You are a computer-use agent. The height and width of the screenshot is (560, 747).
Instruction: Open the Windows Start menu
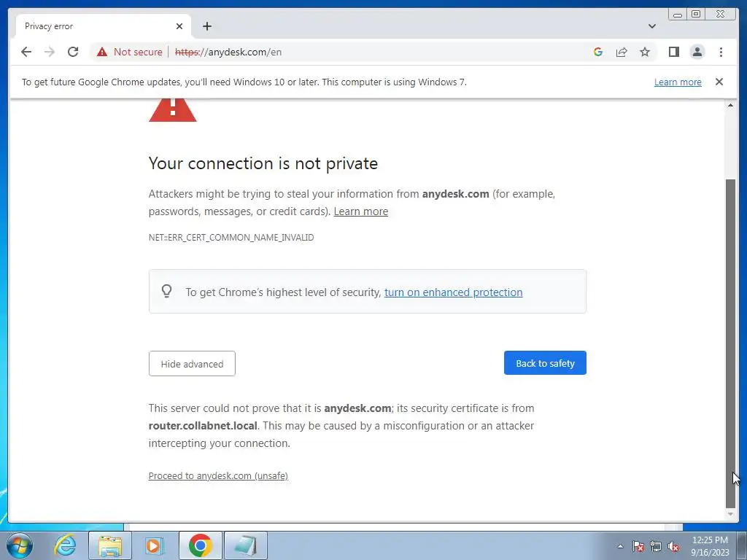pos(20,545)
